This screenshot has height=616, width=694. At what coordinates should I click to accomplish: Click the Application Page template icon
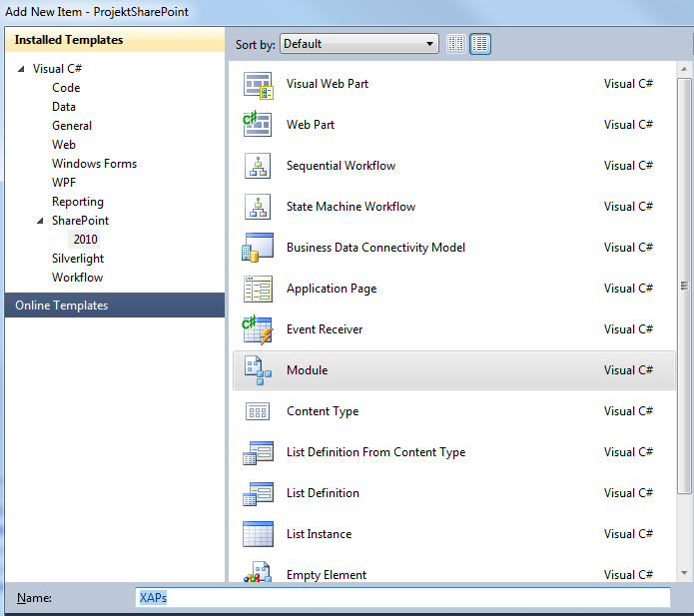[258, 289]
